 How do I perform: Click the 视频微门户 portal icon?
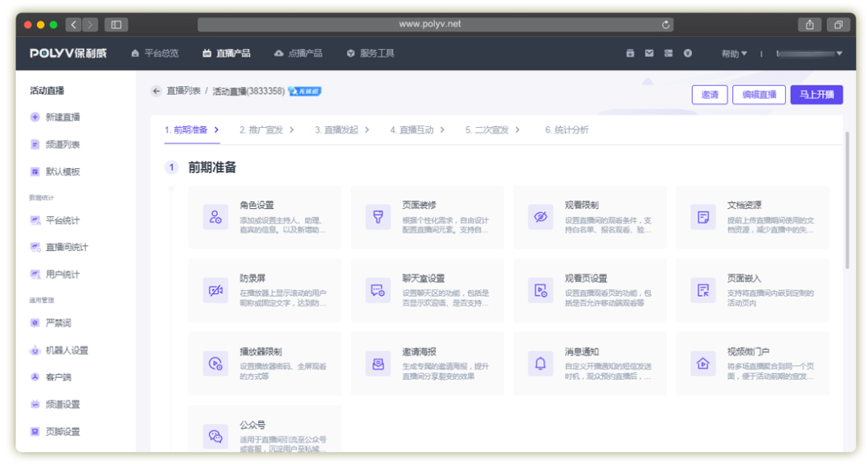point(702,363)
